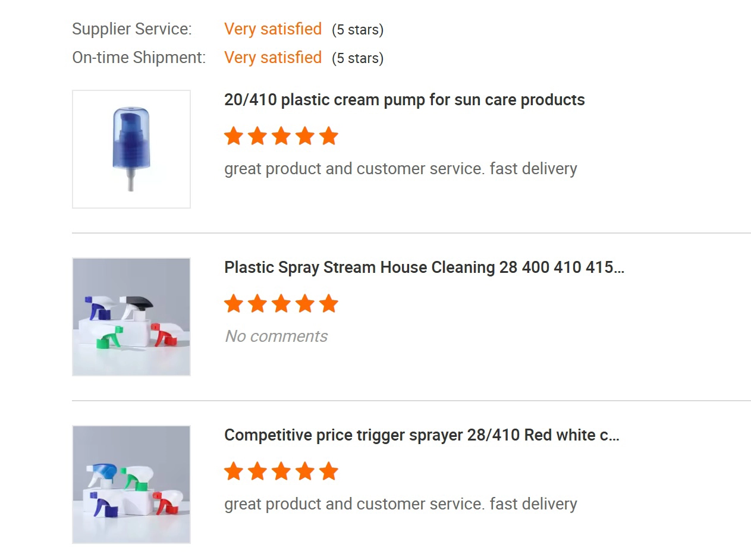
Task: Click second star of trigger sprayer rating
Action: [x=257, y=471]
